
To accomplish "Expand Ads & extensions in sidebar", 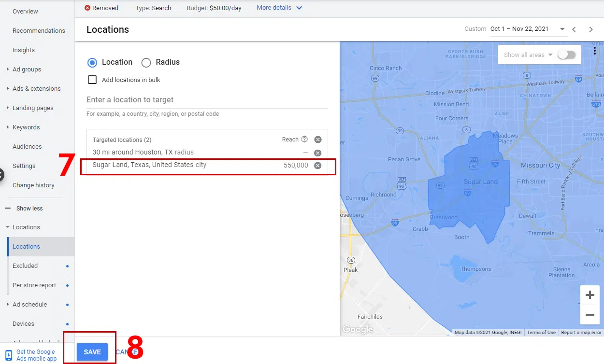I will pos(8,88).
